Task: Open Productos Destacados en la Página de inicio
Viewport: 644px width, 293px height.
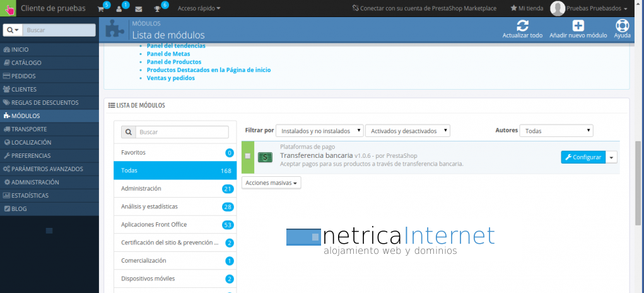Action: pyautogui.click(x=209, y=70)
